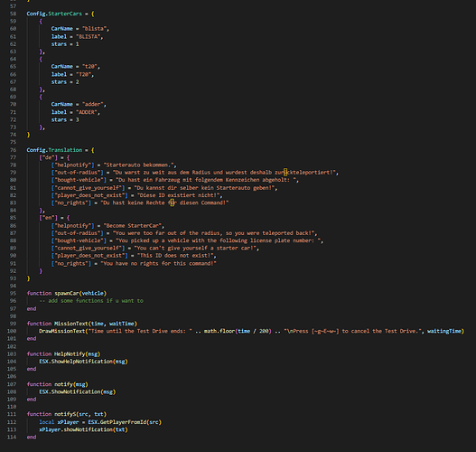476x452 pixels.
Task: Click the stars = 2 assignment
Action: [x=65, y=81]
